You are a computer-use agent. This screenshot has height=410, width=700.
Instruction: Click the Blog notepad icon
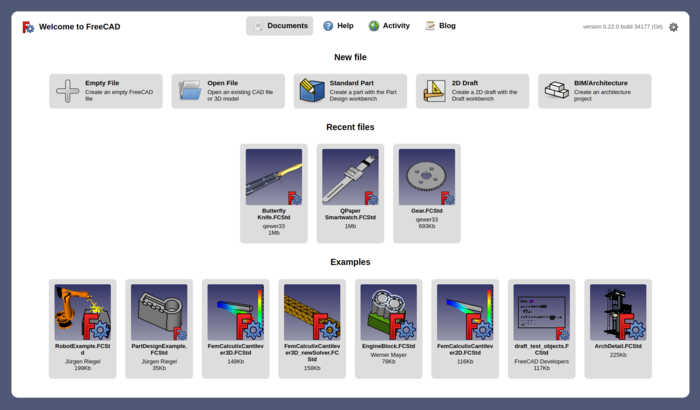430,26
